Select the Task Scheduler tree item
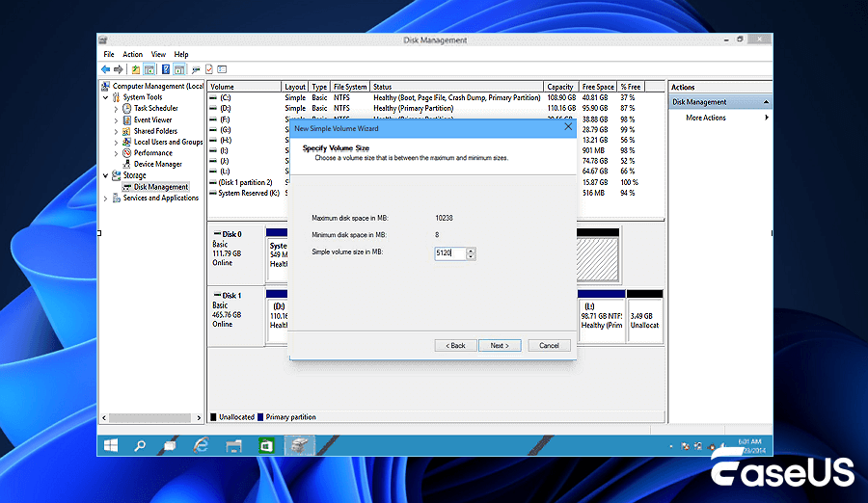 point(155,109)
